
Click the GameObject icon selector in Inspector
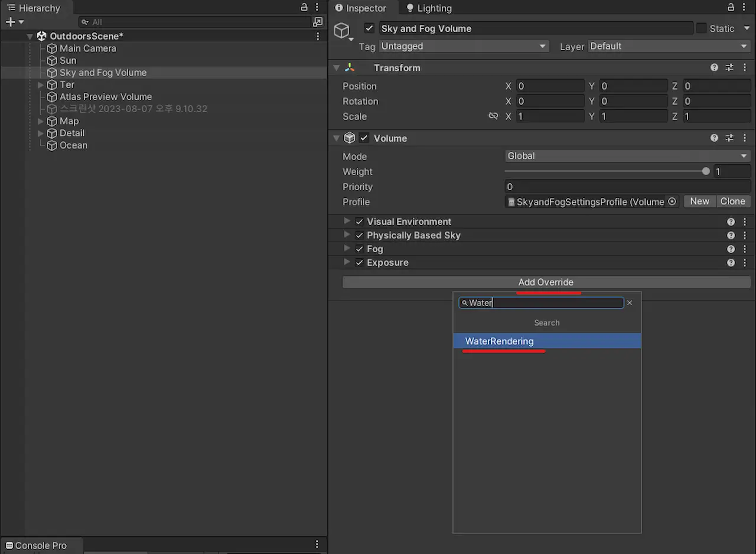(343, 31)
